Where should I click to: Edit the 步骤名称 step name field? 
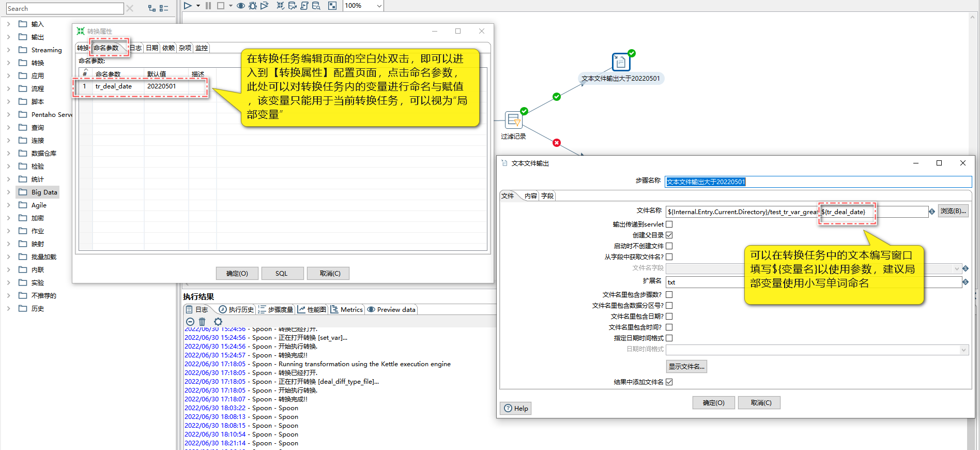point(818,182)
